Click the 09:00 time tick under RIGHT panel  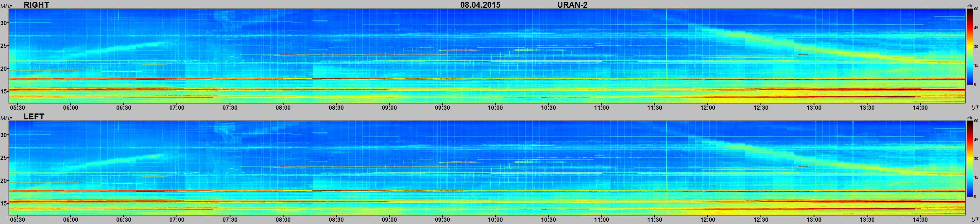pyautogui.click(x=389, y=108)
